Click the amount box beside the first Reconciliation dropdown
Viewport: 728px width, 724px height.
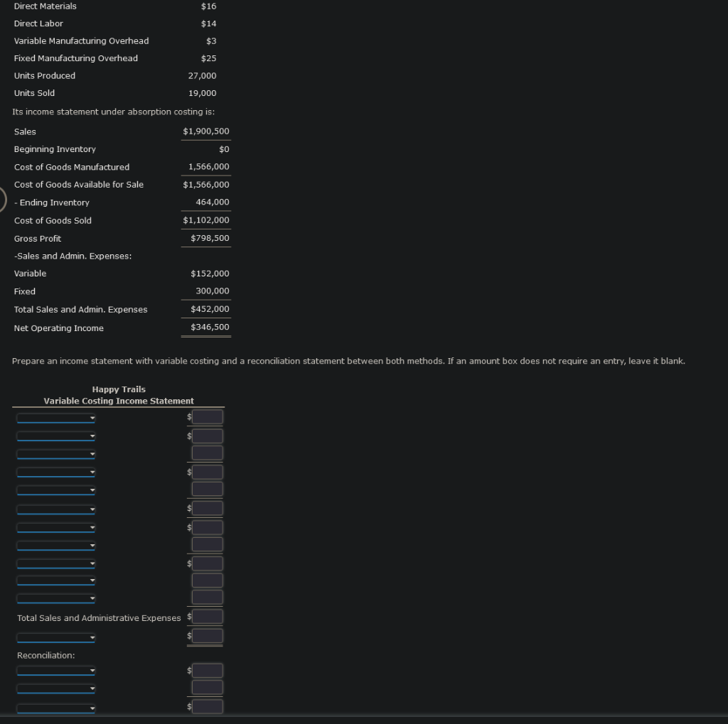click(x=207, y=670)
